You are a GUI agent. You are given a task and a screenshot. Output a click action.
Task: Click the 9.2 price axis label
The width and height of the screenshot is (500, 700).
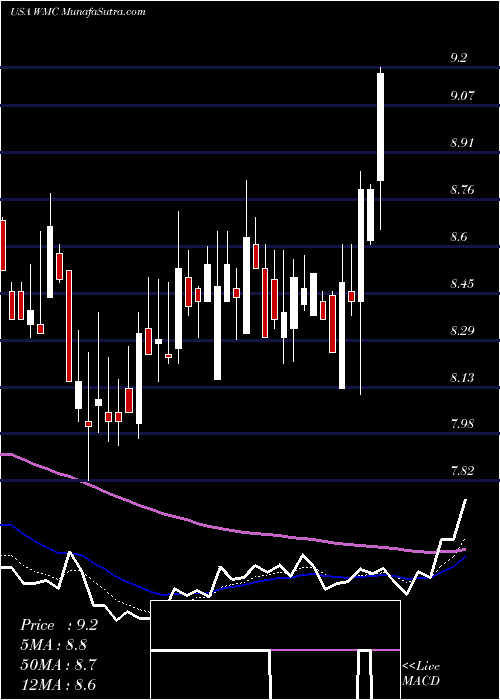pos(458,58)
